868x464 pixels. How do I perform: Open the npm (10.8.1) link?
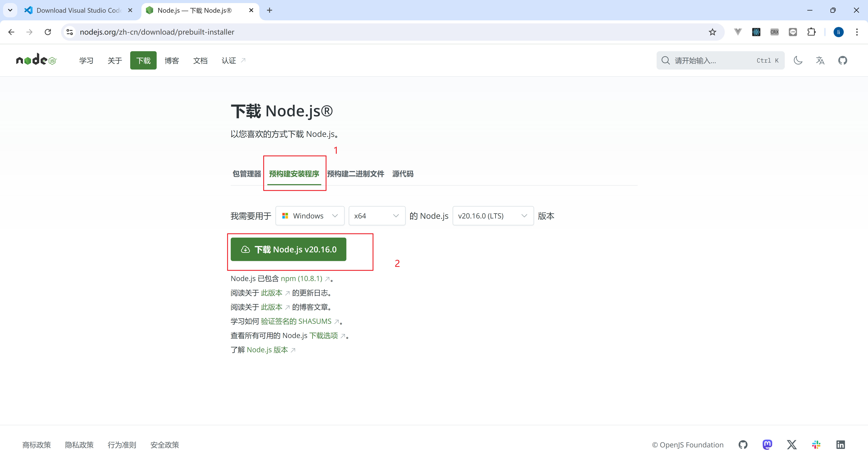pyautogui.click(x=302, y=279)
